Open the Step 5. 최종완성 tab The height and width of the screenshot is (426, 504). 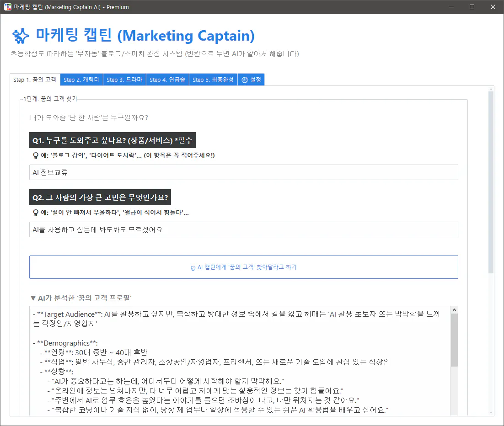[x=213, y=79]
